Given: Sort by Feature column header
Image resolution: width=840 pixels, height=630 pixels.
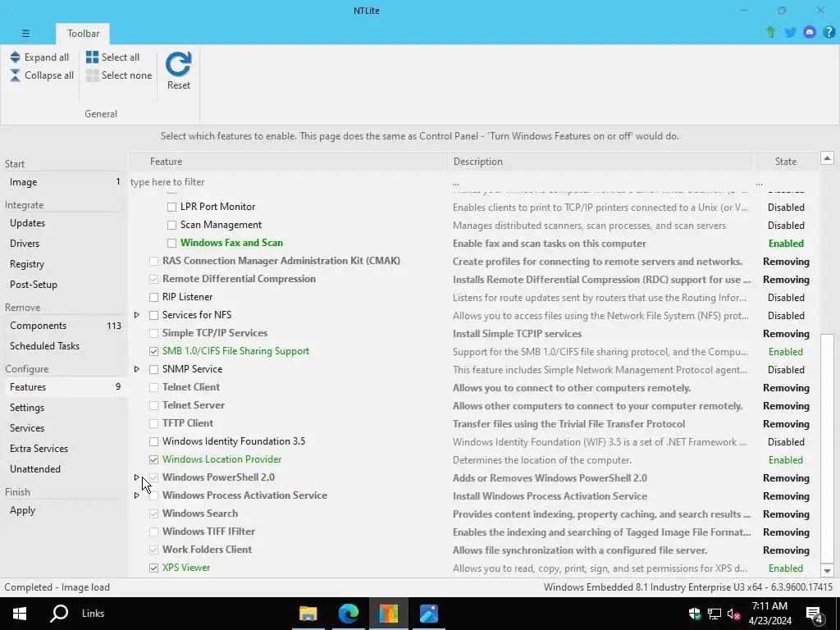Looking at the screenshot, I should [289, 162].
